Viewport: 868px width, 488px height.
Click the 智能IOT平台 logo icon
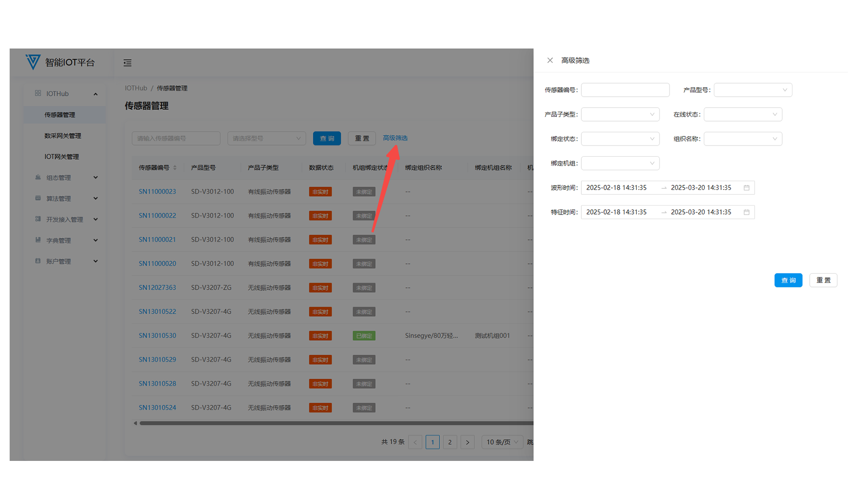point(33,62)
